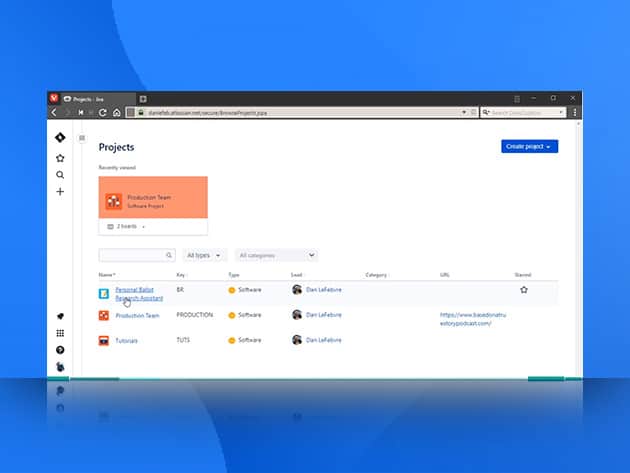Image resolution: width=630 pixels, height=473 pixels.
Task: Star the Personal Ballot Research Assistant project
Action: point(523,290)
